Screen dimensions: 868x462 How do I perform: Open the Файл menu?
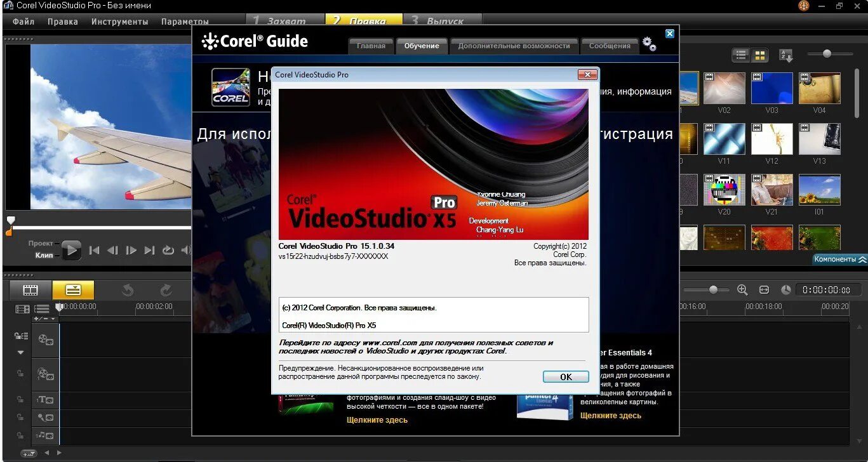click(x=23, y=21)
